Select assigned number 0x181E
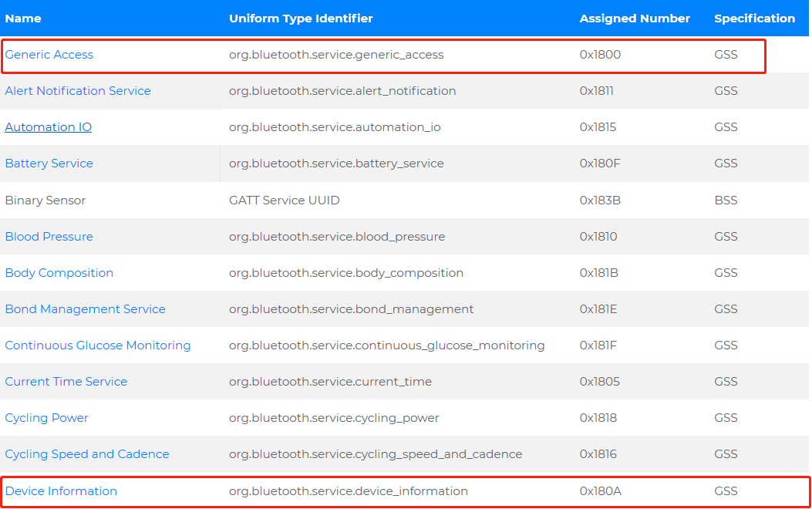 [x=598, y=309]
